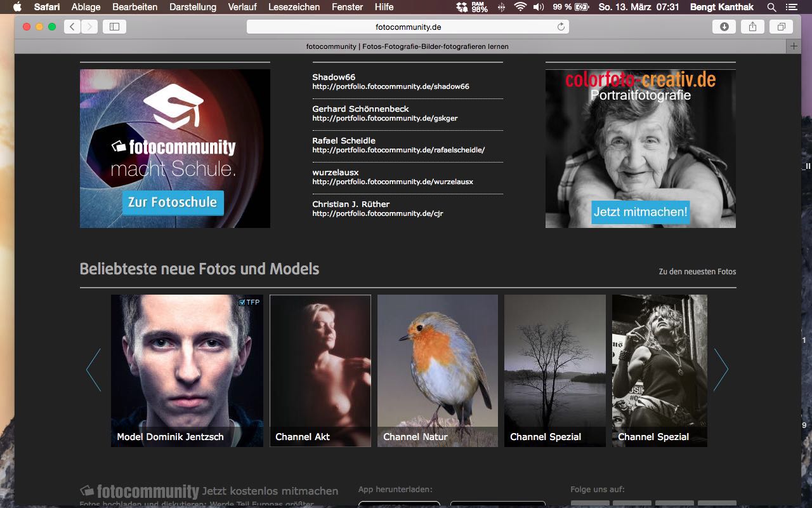Screen dimensions: 812x508
Task: Go back with Safari's back arrow
Action: click(x=72, y=27)
